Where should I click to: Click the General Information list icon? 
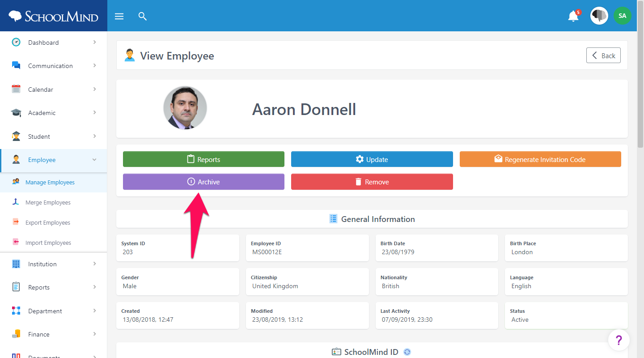coord(333,219)
